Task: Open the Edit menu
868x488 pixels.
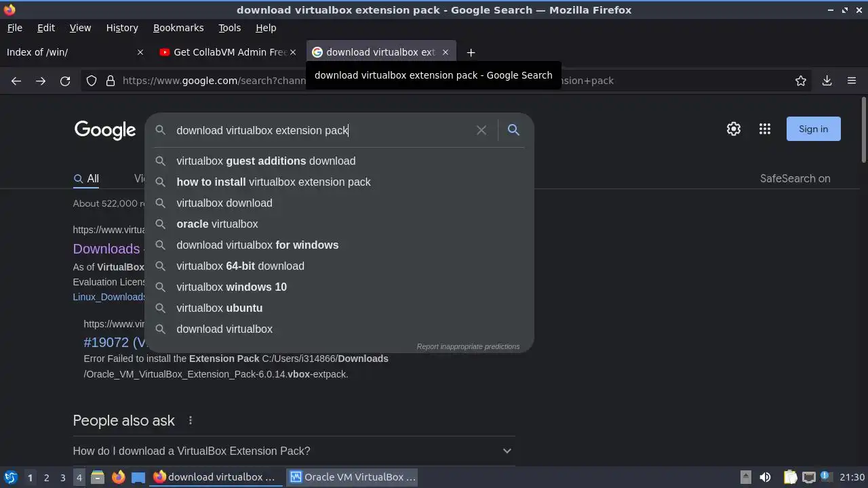Action: [x=46, y=28]
